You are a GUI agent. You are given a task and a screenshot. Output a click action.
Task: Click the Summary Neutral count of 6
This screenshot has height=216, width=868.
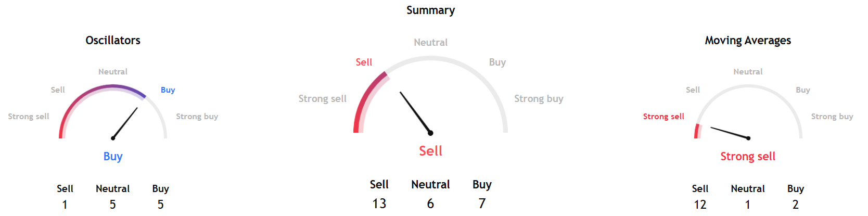(430, 204)
